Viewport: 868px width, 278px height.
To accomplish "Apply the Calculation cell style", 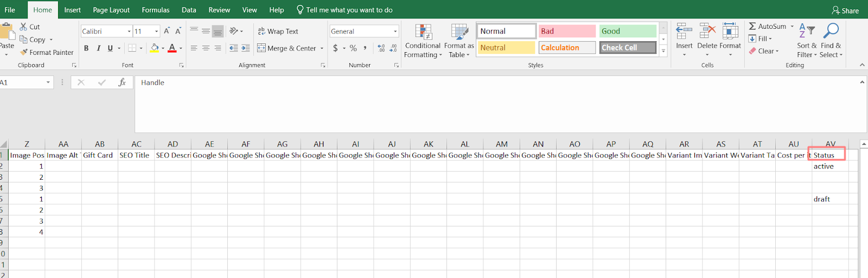I will tap(567, 48).
